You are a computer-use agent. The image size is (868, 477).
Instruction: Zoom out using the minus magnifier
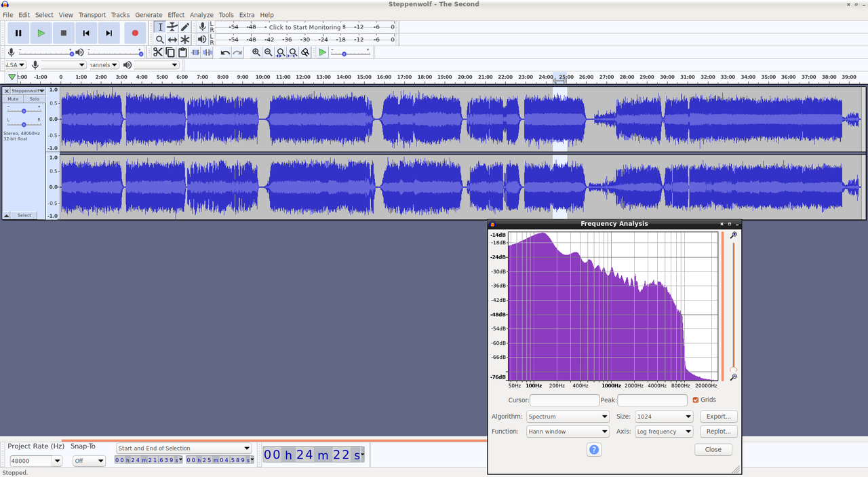click(269, 52)
